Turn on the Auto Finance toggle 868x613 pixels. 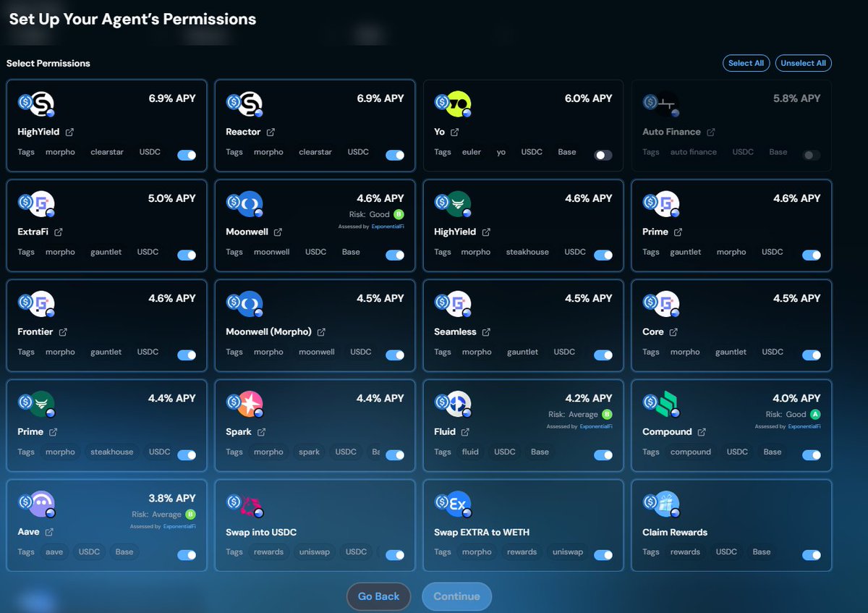pyautogui.click(x=812, y=155)
